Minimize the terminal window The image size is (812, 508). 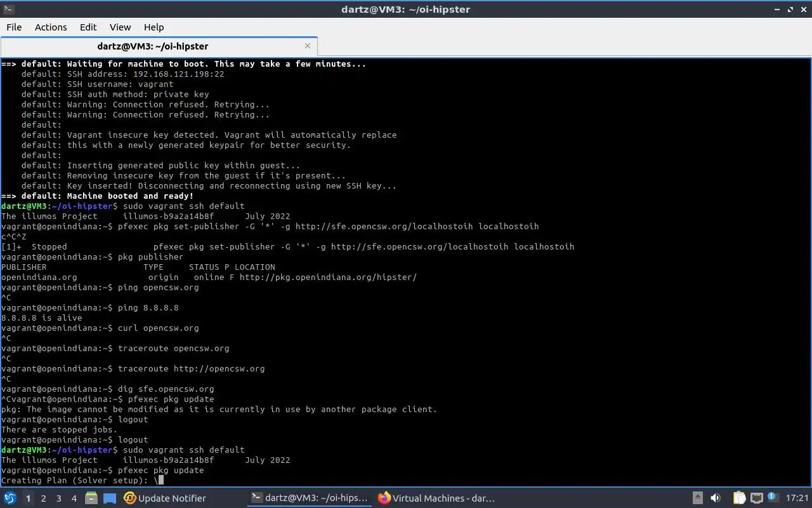(778, 10)
